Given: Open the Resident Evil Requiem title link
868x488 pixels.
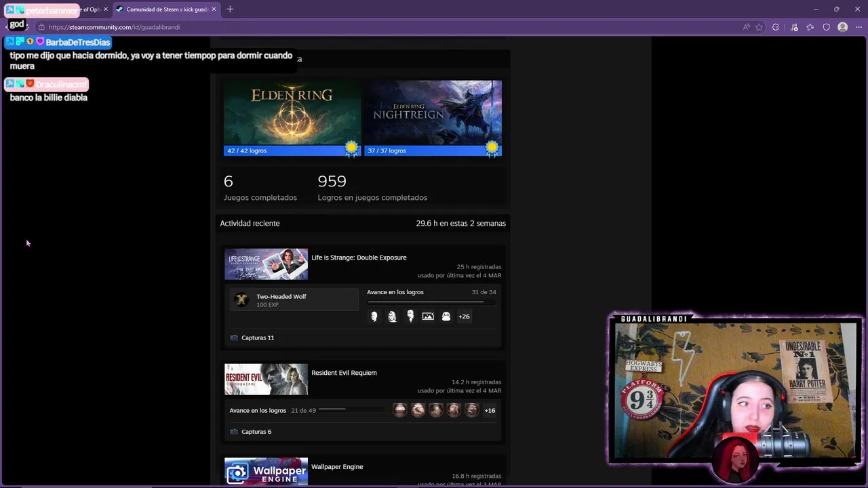Looking at the screenshot, I should [x=344, y=373].
